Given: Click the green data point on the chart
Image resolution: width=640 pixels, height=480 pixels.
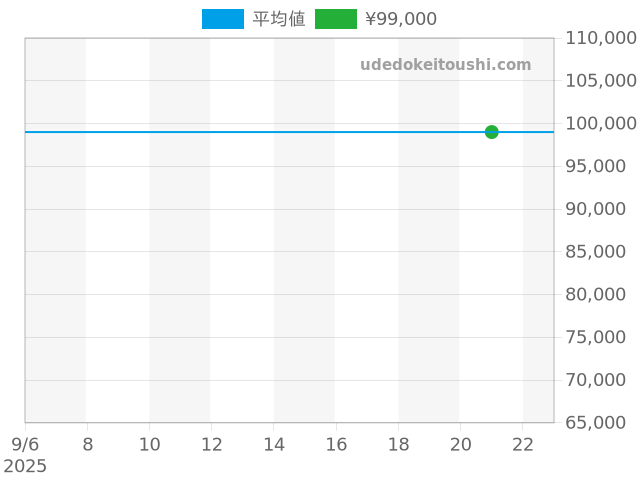Looking at the screenshot, I should [x=491, y=132].
